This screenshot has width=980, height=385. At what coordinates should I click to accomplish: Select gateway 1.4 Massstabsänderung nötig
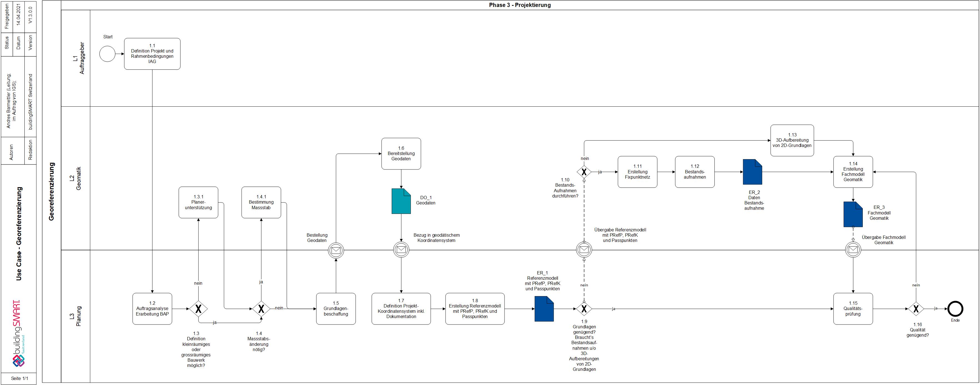tap(261, 309)
